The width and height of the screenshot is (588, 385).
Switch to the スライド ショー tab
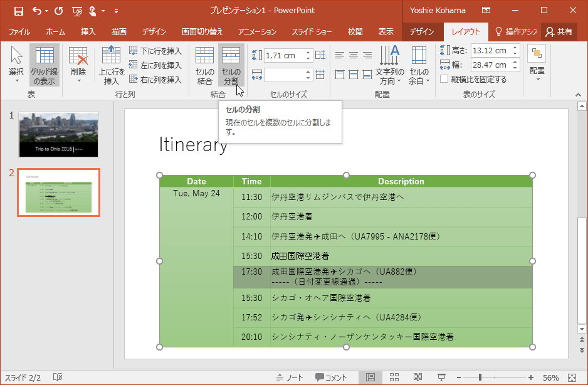pos(312,32)
